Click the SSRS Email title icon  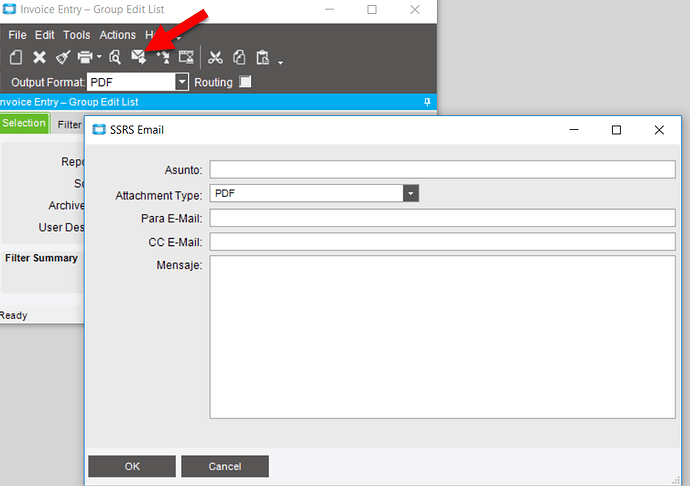pos(99,130)
